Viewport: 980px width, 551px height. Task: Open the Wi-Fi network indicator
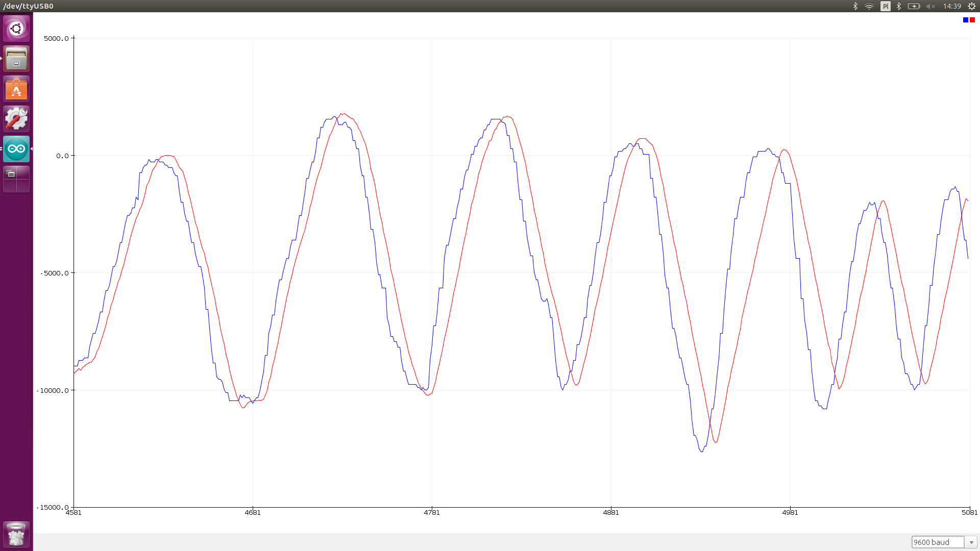click(x=869, y=6)
